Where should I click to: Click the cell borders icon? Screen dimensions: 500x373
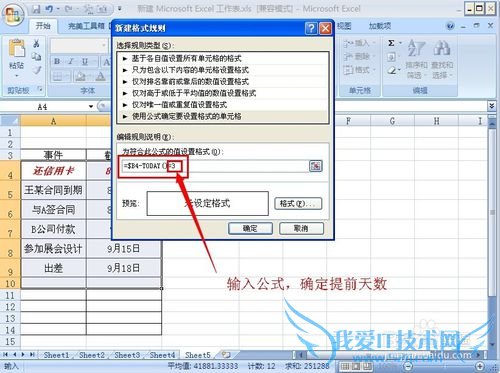pyautogui.click(x=57, y=77)
